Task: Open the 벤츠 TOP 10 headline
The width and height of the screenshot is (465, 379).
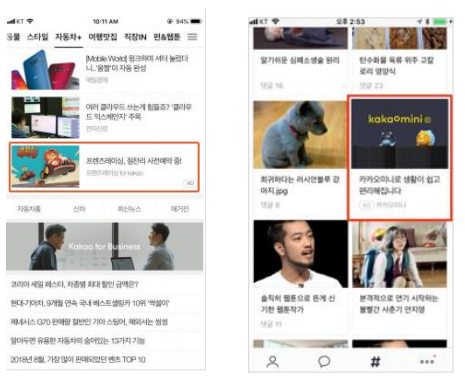Action: 78,359
